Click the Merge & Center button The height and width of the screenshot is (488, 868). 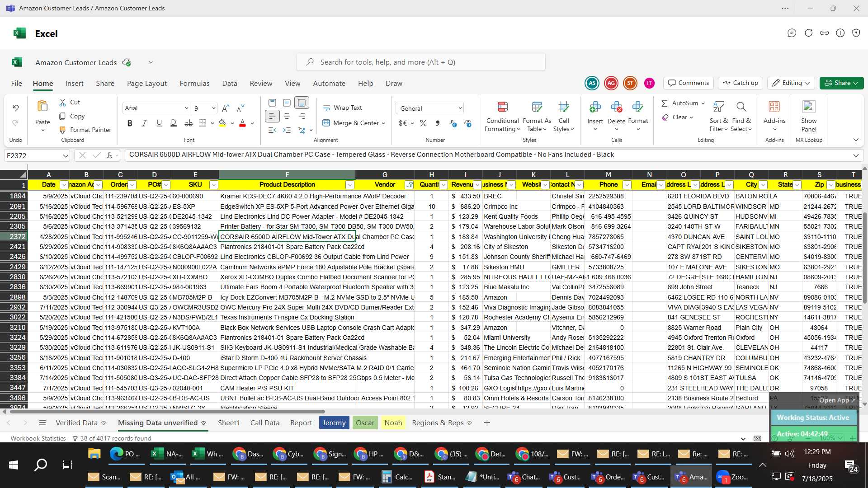pyautogui.click(x=350, y=123)
